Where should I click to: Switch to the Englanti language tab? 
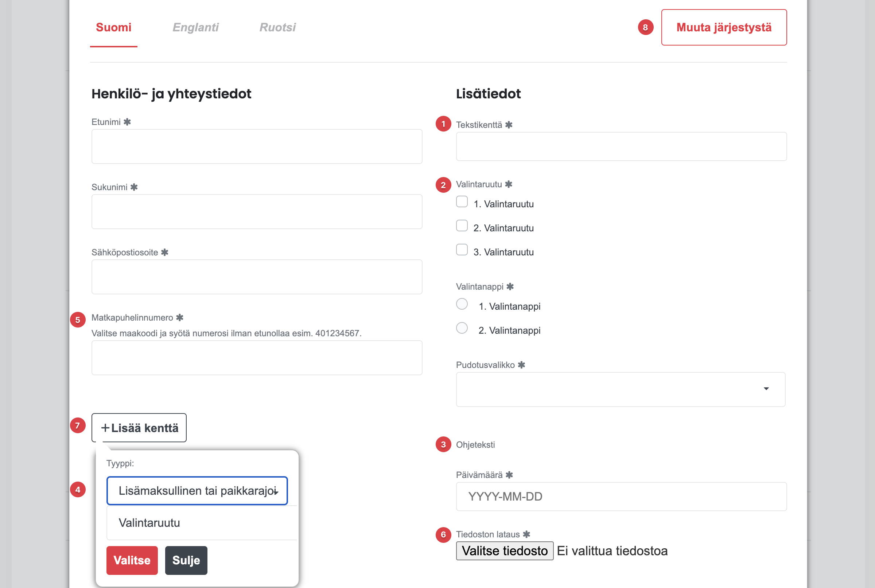(195, 27)
